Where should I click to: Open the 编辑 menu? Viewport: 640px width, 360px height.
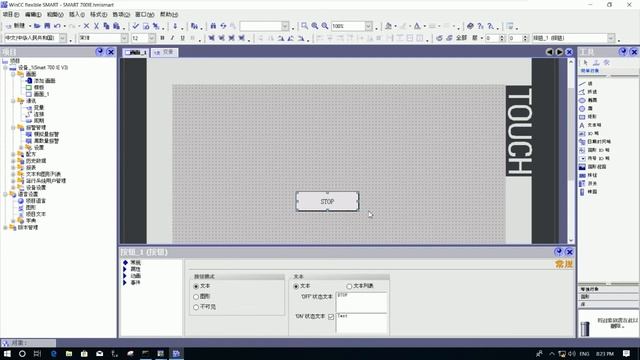(x=33, y=14)
